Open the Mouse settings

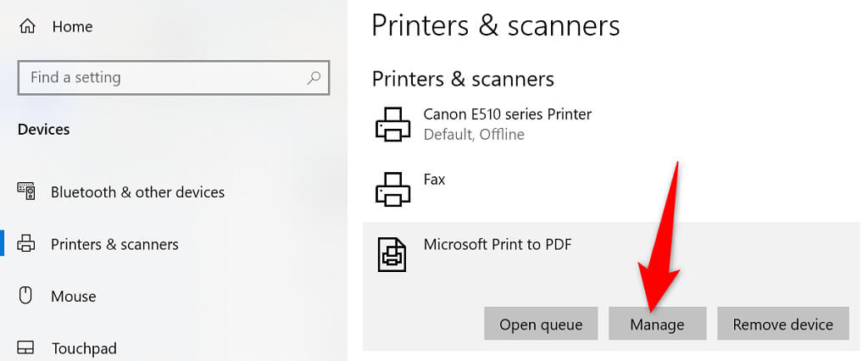click(x=74, y=296)
